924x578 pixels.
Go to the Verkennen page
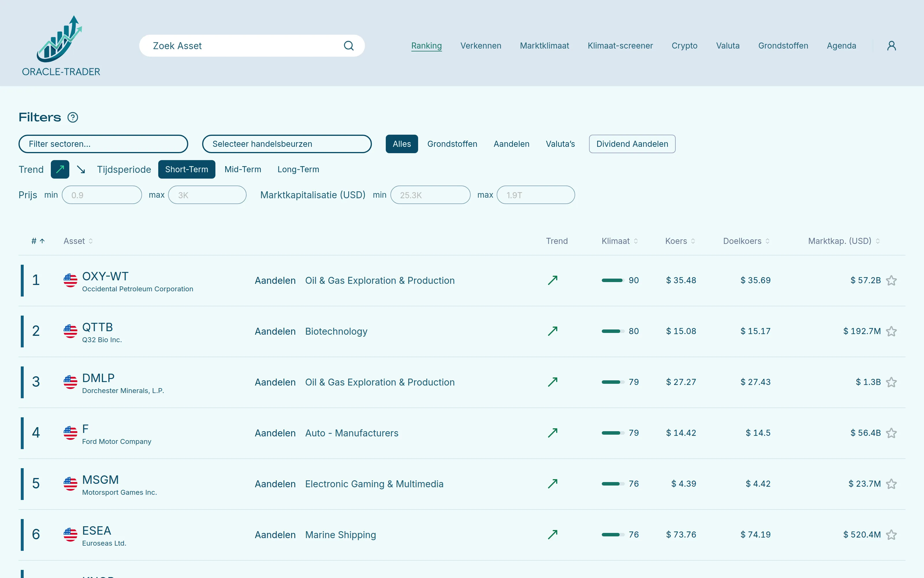pyautogui.click(x=481, y=46)
